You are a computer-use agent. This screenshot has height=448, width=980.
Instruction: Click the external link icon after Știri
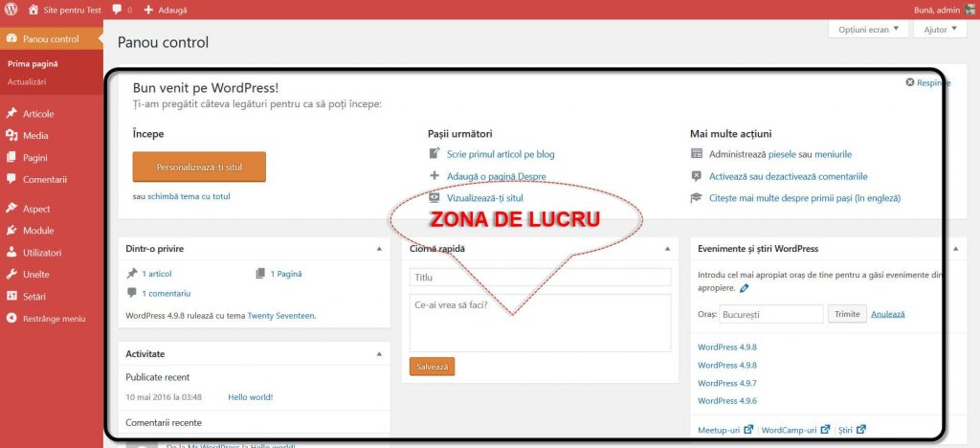[x=861, y=429]
